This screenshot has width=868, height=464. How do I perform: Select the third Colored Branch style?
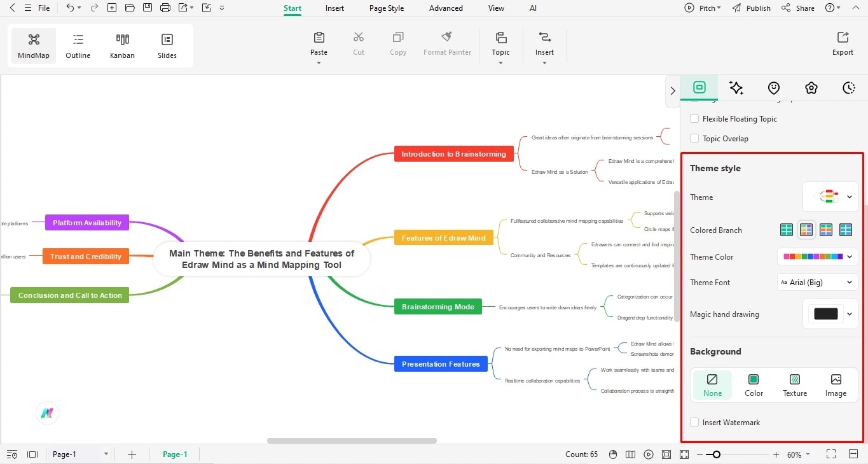tap(826, 230)
